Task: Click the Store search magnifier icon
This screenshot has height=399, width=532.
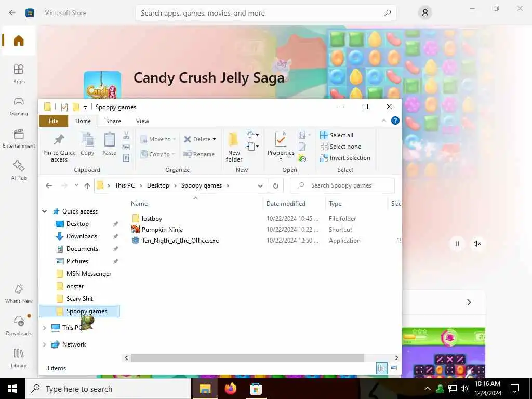Action: (388, 13)
